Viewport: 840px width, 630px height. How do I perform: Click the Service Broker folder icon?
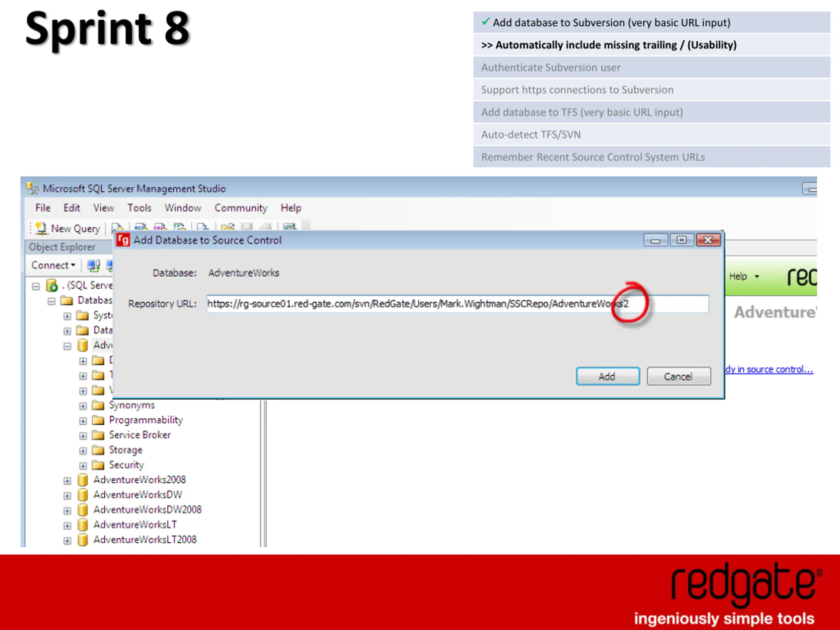pyautogui.click(x=98, y=435)
